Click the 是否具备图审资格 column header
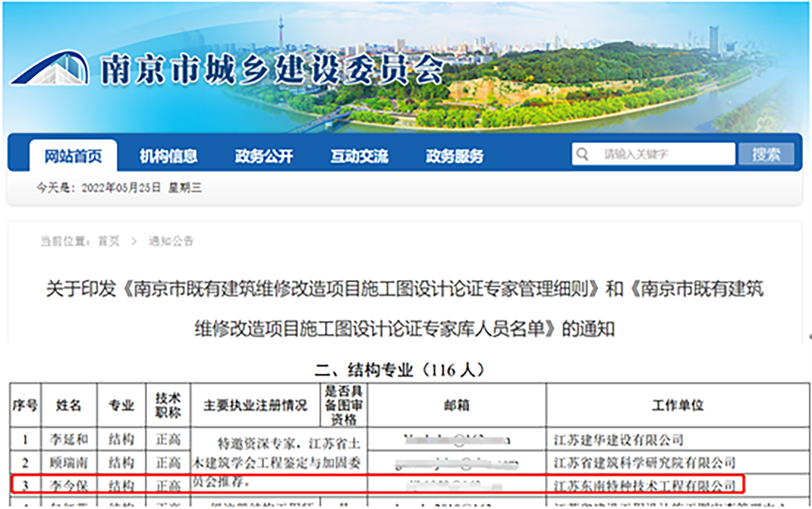The width and height of the screenshot is (812, 509). [343, 405]
